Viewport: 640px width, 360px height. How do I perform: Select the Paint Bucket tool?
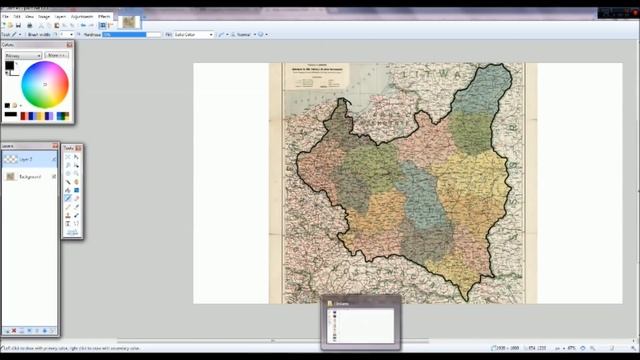[68, 190]
